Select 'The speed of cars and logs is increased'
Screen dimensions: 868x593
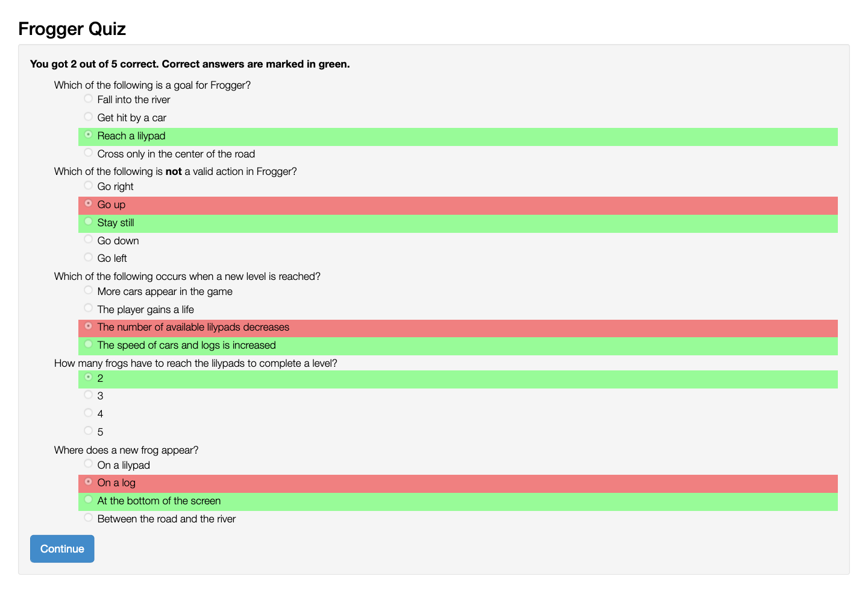[x=89, y=344]
